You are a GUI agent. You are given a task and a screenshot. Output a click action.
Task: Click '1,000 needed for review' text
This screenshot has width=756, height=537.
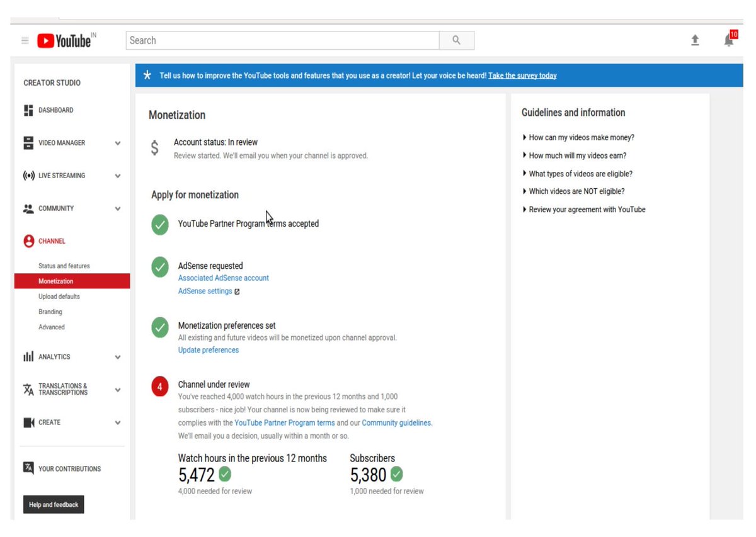coord(387,492)
